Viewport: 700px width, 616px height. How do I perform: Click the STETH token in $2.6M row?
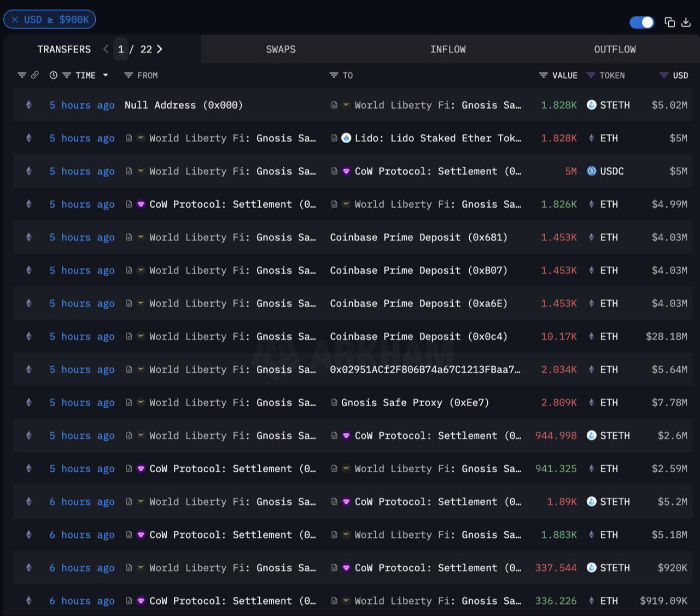608,436
